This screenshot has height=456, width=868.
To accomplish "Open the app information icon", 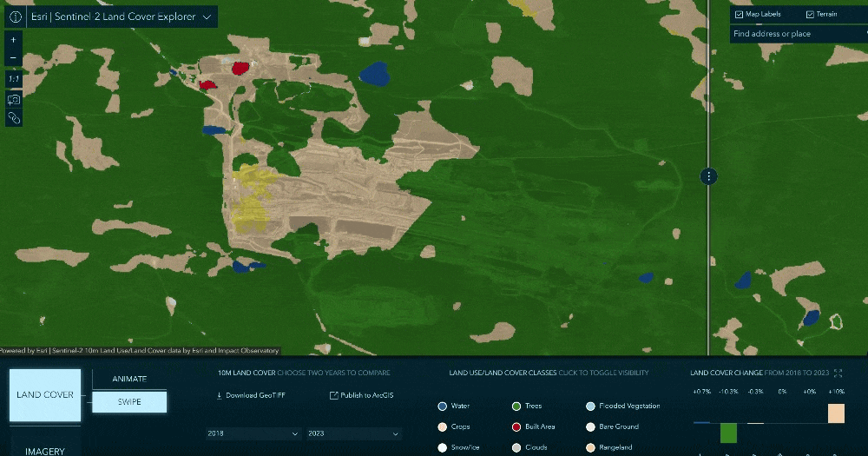I will pos(15,17).
